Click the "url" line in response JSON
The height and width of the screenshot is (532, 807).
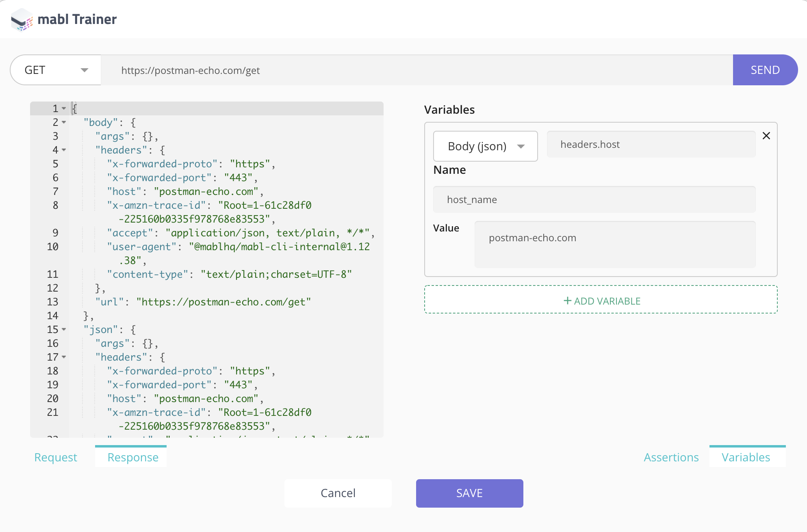(x=203, y=302)
